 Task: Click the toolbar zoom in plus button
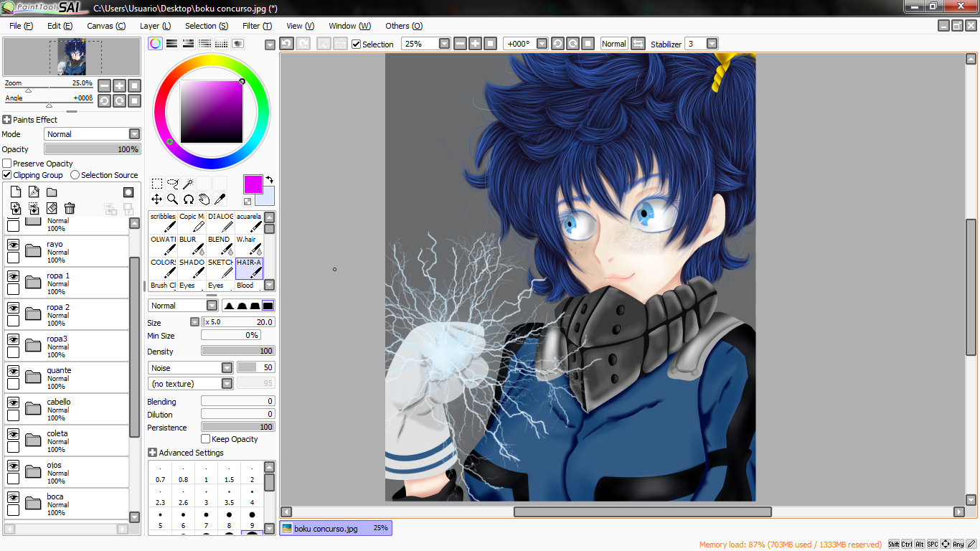point(475,44)
